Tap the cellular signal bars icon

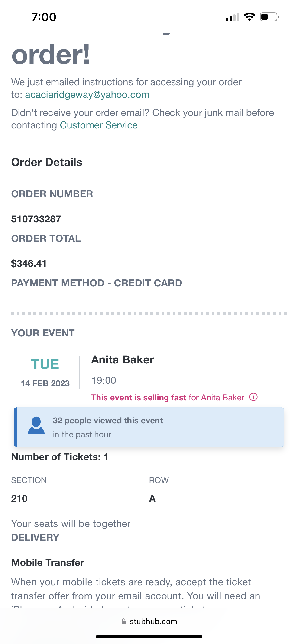tap(232, 17)
